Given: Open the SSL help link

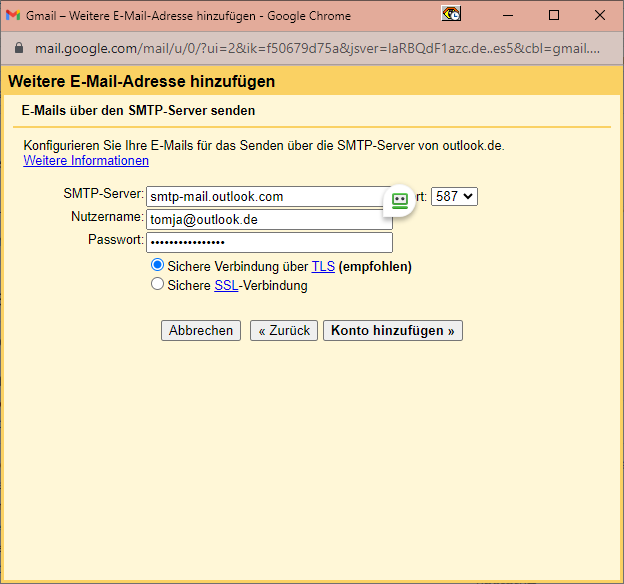Looking at the screenshot, I should coord(226,285).
